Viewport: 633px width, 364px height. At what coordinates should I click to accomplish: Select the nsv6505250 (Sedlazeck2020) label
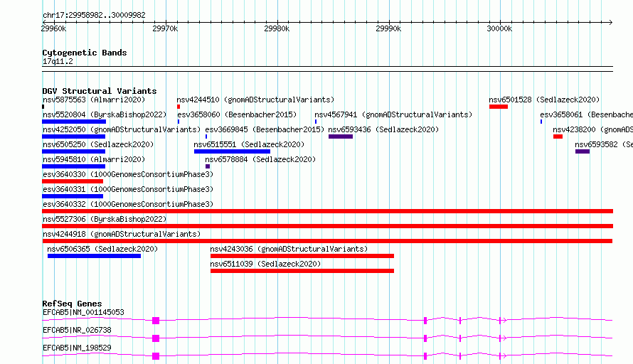(x=98, y=144)
